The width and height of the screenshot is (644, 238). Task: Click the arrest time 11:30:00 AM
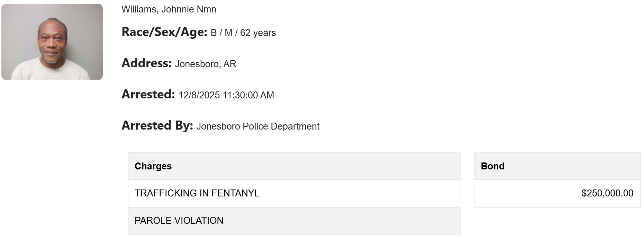tap(248, 95)
